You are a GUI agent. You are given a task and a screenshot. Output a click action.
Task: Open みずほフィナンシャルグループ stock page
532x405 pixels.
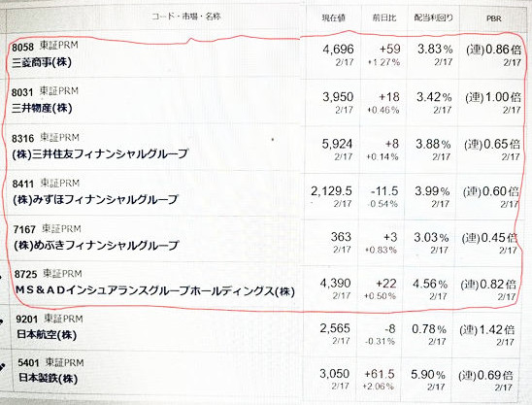click(95, 200)
